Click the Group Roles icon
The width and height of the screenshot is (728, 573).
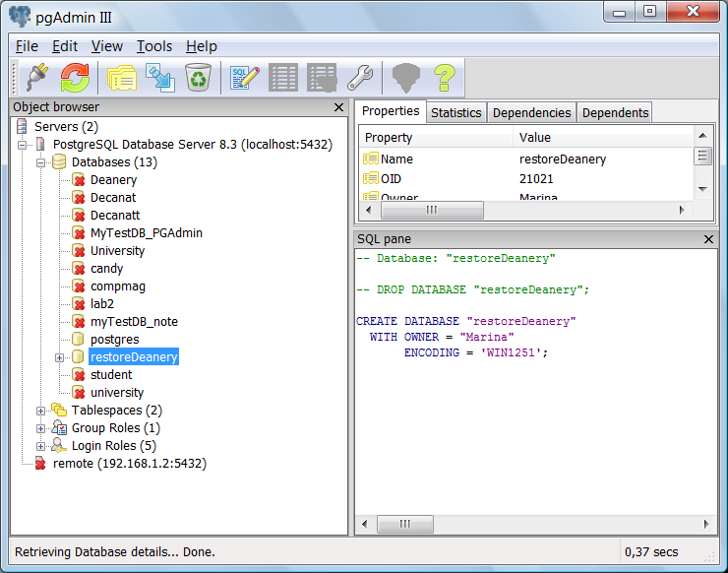[x=59, y=427]
